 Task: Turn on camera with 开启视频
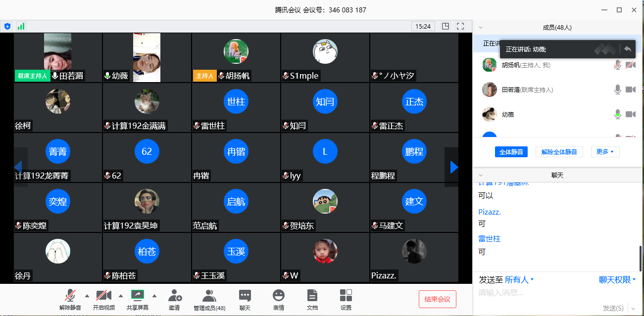103,296
